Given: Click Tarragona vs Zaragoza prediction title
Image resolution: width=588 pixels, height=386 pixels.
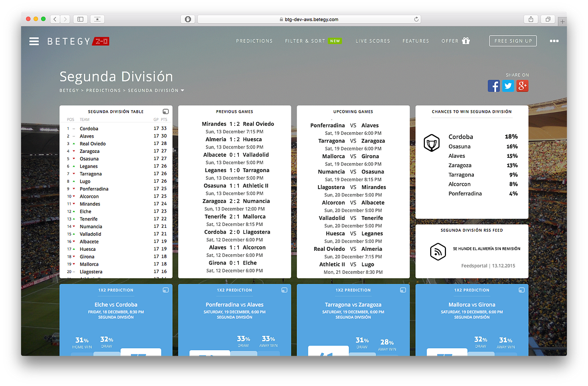Looking at the screenshot, I should click(353, 305).
